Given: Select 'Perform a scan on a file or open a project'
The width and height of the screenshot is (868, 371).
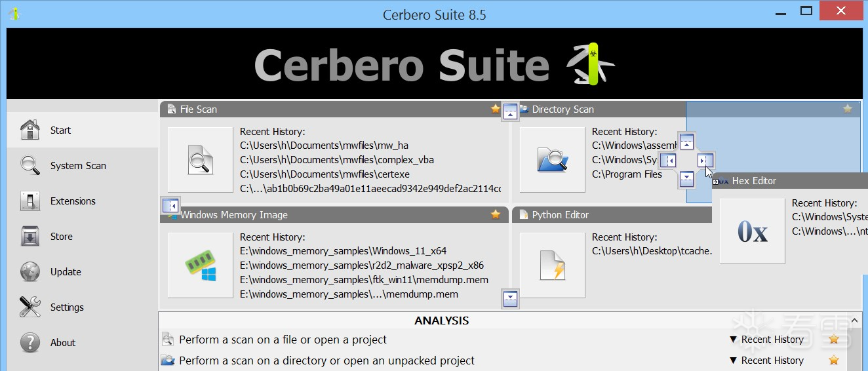Looking at the screenshot, I should tap(283, 340).
